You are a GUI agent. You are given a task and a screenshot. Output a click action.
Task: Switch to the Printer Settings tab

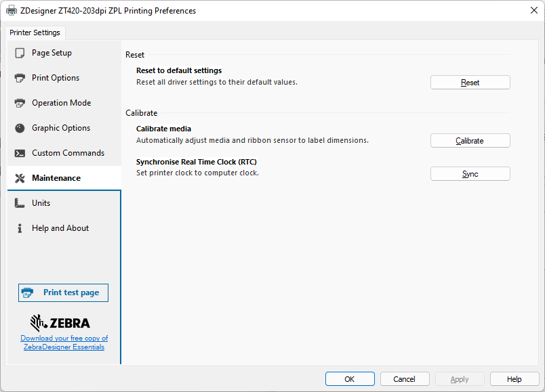(x=35, y=32)
